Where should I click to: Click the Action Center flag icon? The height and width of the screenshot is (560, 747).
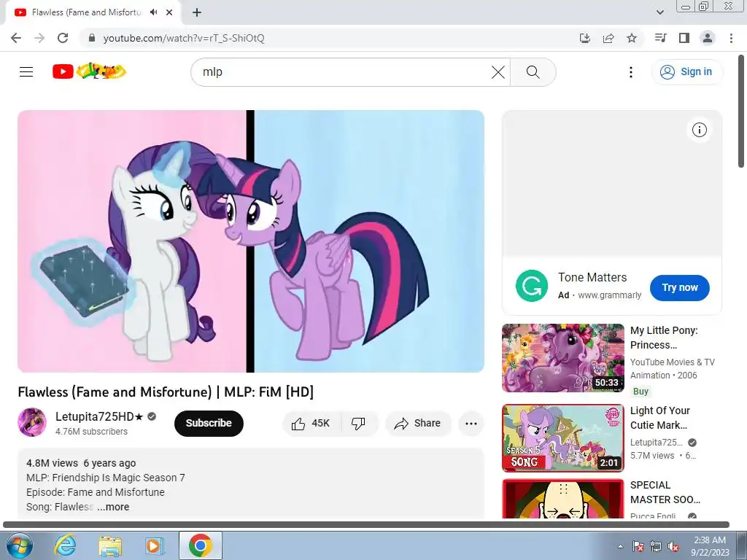click(x=638, y=547)
